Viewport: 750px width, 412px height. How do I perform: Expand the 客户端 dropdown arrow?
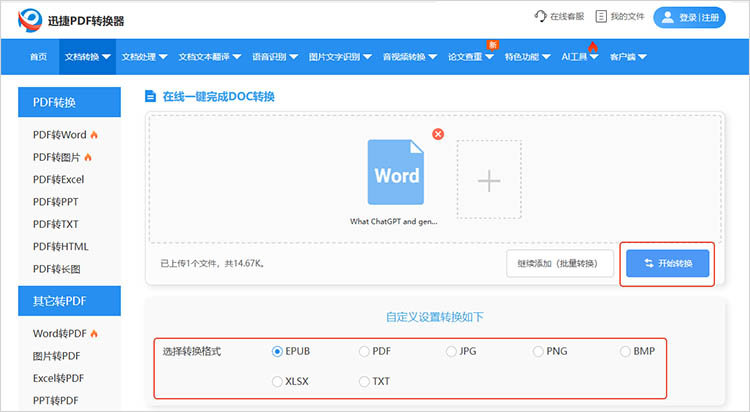[642, 57]
